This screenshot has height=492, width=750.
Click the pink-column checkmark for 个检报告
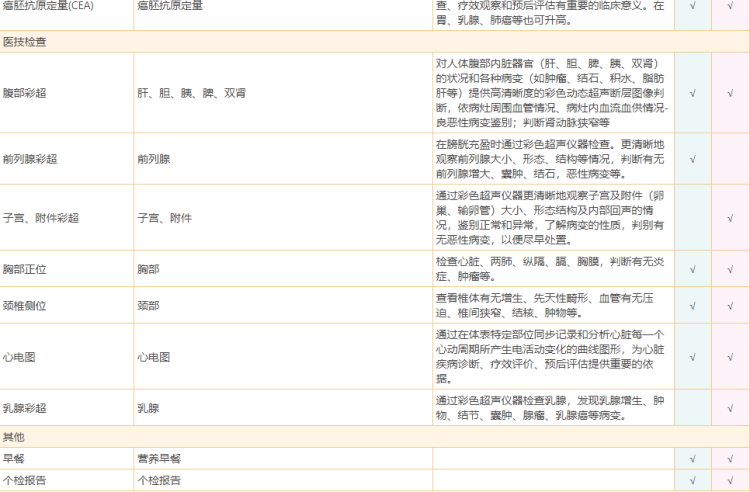730,480
